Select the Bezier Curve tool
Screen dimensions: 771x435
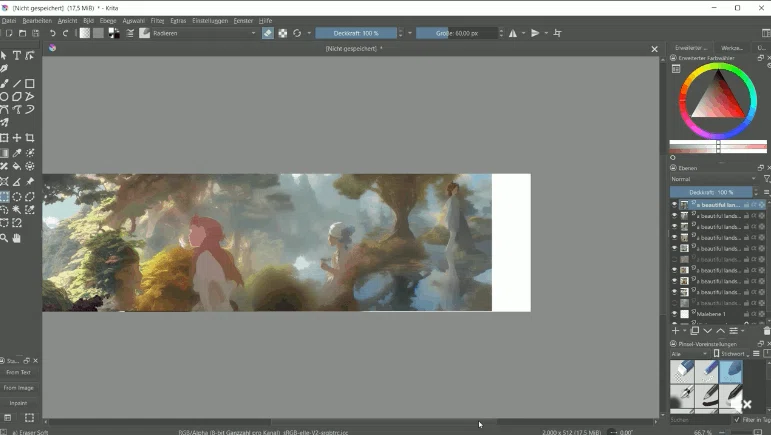(4, 110)
